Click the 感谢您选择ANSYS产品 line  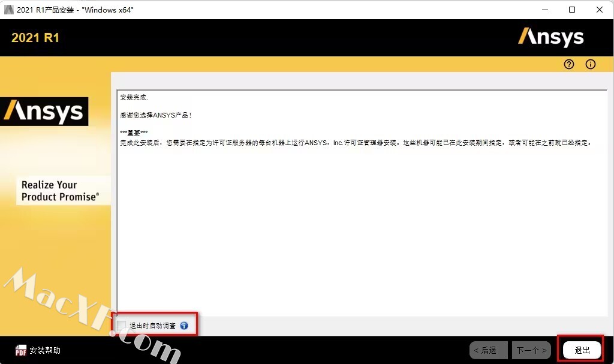(155, 115)
